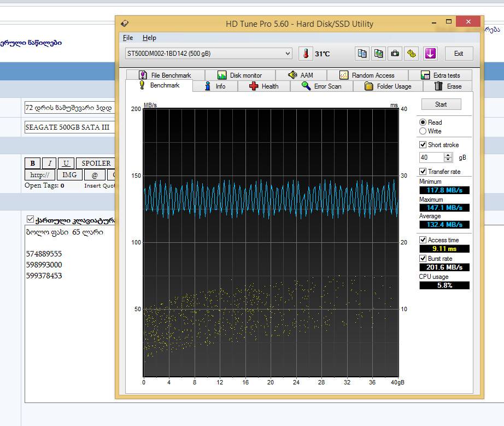Open options via the yellow gears icon

pos(412,54)
